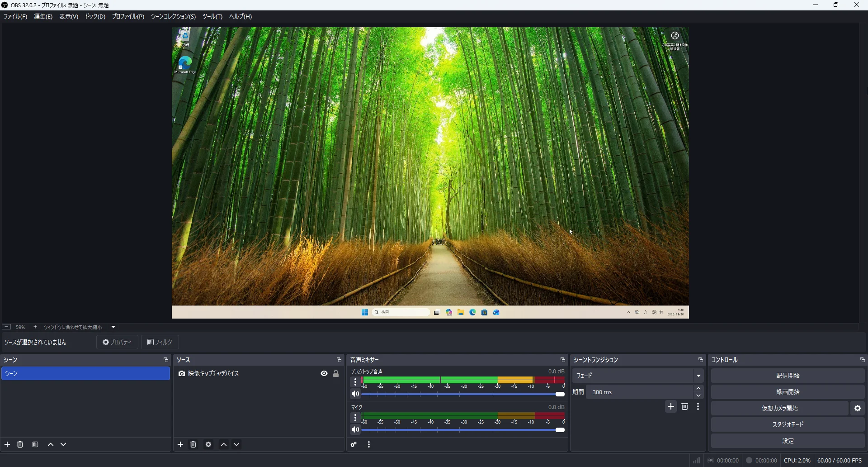
Task: Delete configurable transition with trash icon
Action: pos(685,407)
